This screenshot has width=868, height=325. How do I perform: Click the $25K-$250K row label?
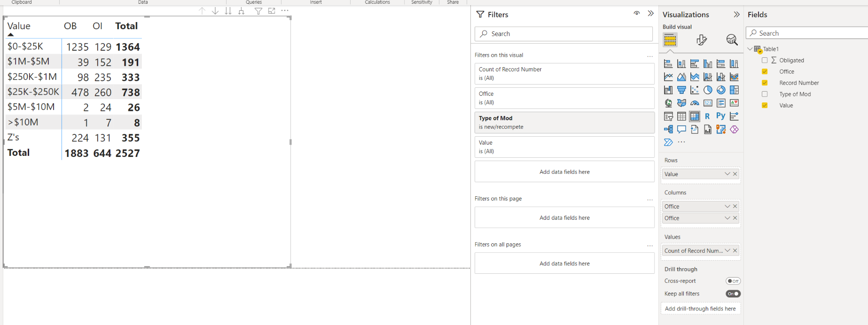click(x=33, y=92)
